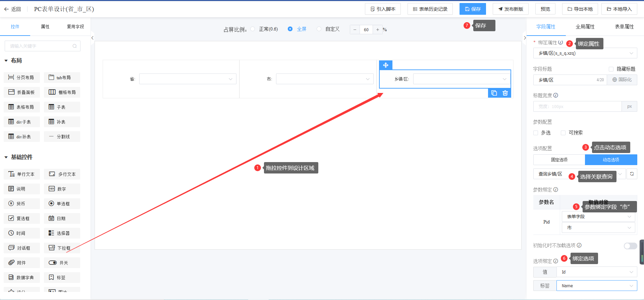Check the 可搜索 checkbox
This screenshot has width=644, height=300.
[x=563, y=133]
